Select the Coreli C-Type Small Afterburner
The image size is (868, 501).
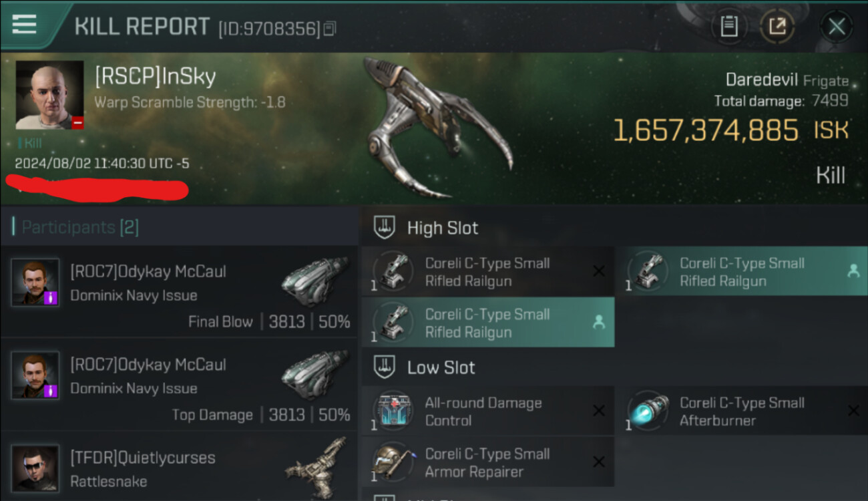pyautogui.click(x=741, y=411)
